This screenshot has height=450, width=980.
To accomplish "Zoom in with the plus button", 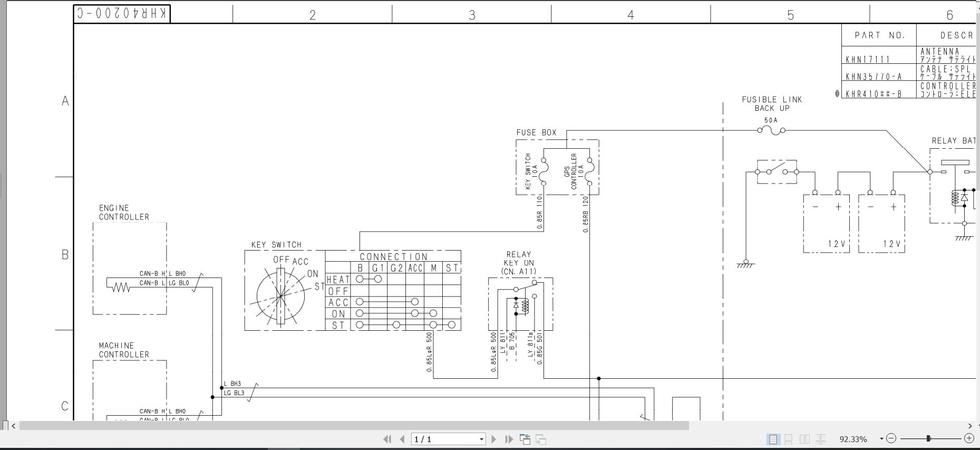I will [x=969, y=438].
